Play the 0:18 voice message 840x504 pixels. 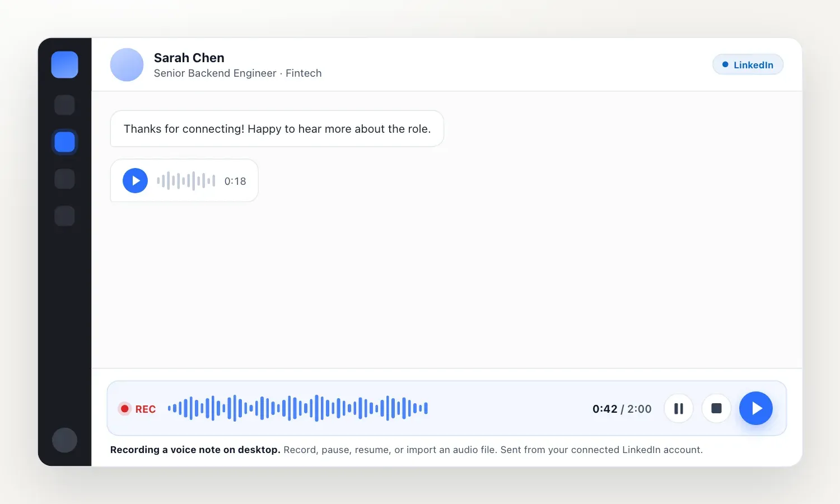coord(135,180)
